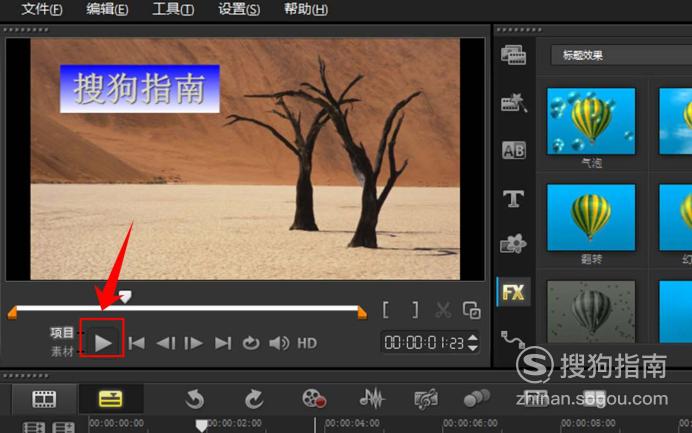
Task: Expand the 标题效果 category dropdown
Action: [621, 55]
